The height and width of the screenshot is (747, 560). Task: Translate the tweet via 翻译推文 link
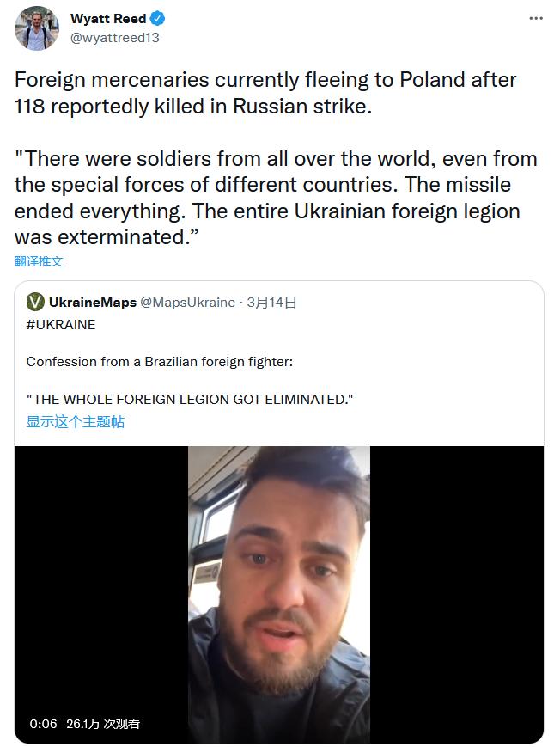(x=39, y=261)
